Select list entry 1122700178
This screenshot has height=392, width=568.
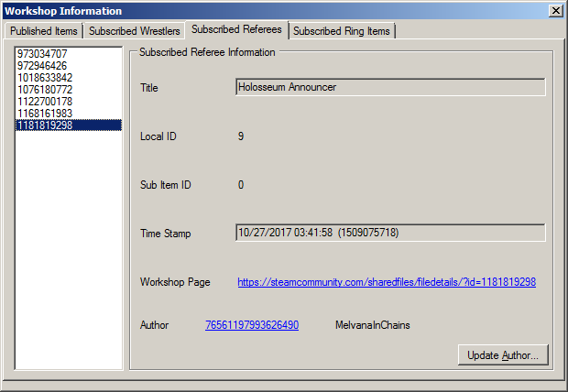point(45,102)
